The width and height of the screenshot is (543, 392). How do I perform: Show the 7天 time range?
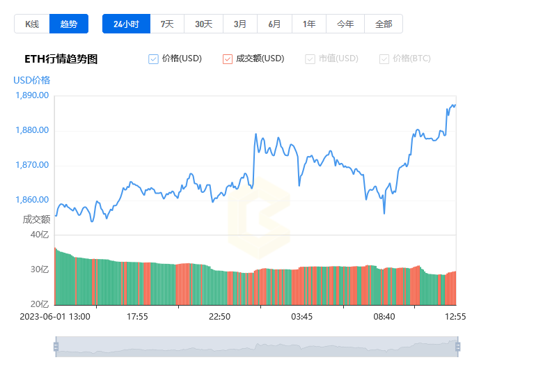pos(167,24)
